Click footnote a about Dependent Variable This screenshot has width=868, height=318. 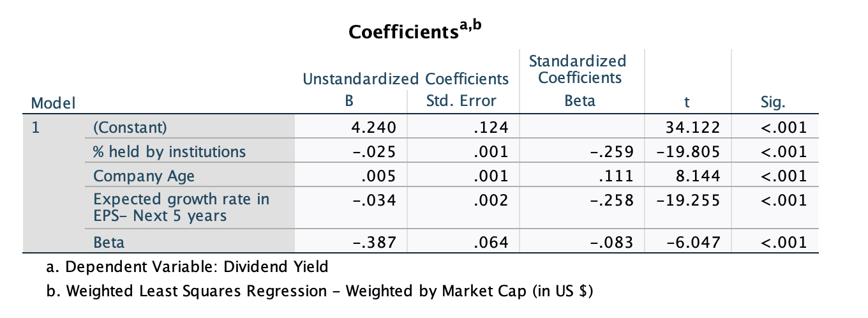197,266
